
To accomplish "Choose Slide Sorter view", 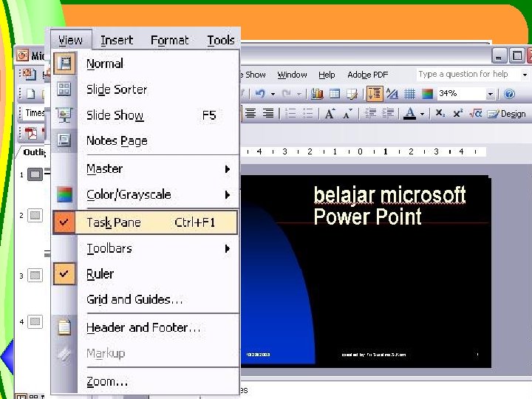I will 146,89.
